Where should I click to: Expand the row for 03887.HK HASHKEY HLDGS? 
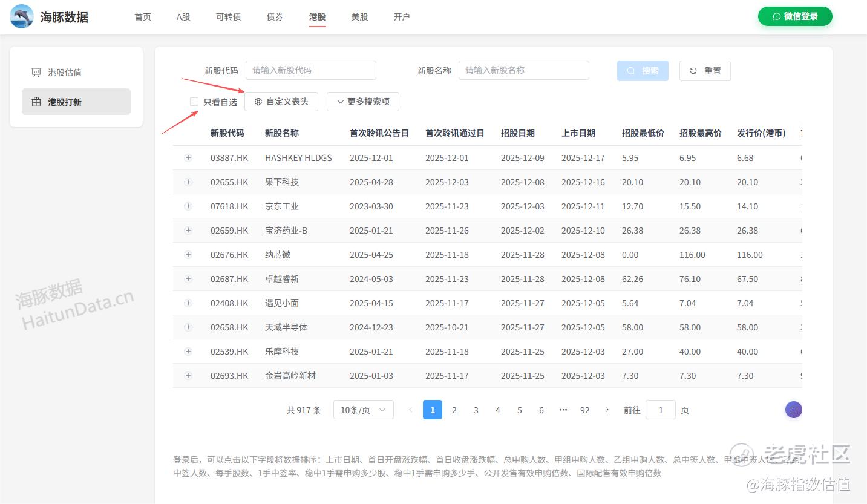click(x=188, y=158)
